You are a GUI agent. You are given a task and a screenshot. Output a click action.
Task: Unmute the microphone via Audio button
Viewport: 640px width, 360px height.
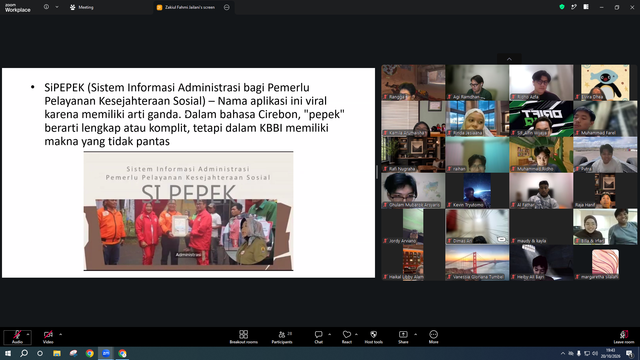point(17,337)
